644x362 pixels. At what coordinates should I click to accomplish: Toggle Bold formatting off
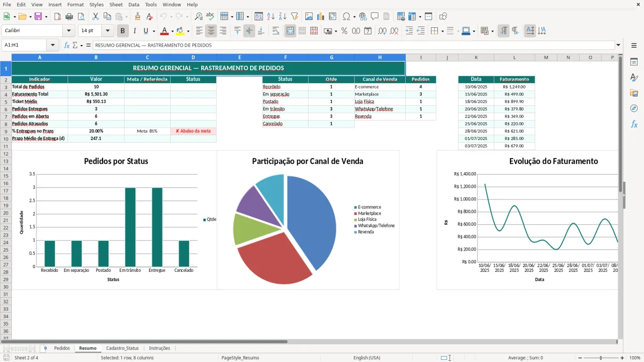(x=123, y=31)
